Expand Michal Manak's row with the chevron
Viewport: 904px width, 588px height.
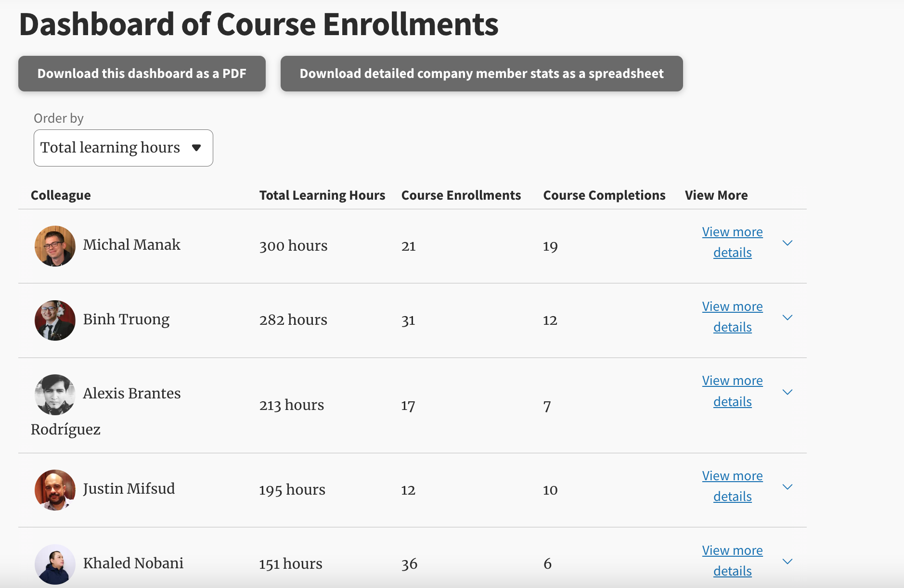point(788,243)
